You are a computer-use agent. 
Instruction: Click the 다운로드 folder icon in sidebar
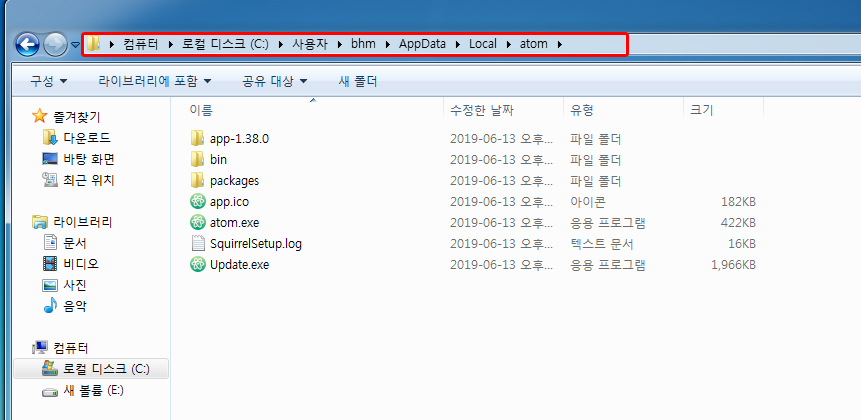point(50,137)
